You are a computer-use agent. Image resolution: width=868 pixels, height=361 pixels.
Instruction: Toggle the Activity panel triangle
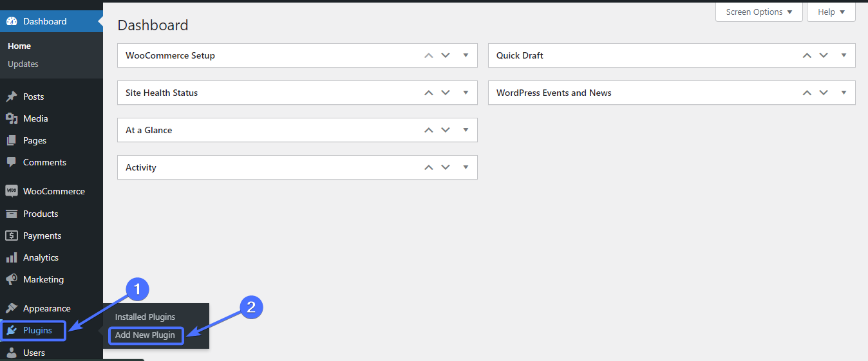(x=466, y=167)
